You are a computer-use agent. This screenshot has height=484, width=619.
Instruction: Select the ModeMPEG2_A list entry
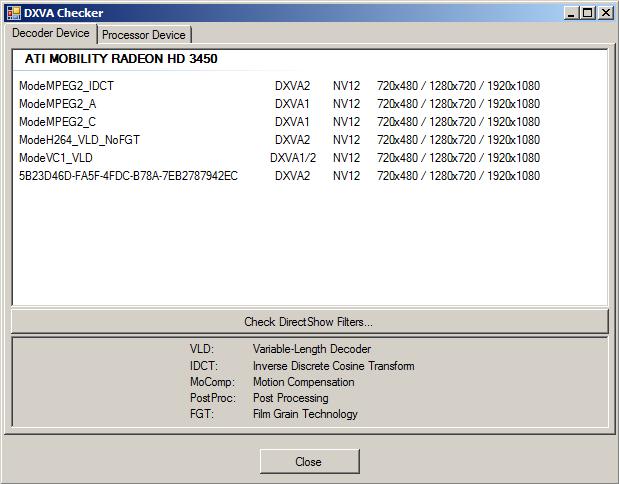coord(57,104)
